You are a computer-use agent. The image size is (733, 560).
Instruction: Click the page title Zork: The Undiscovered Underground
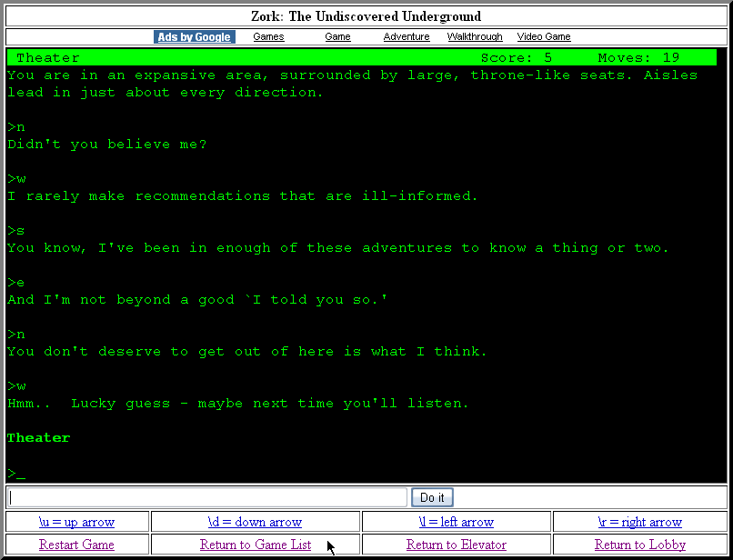point(366,16)
